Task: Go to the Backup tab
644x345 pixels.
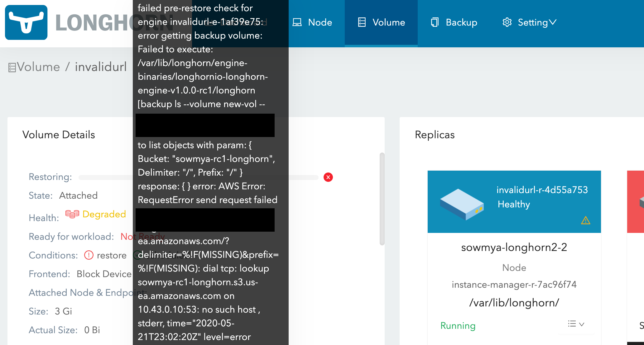Action: pyautogui.click(x=454, y=22)
